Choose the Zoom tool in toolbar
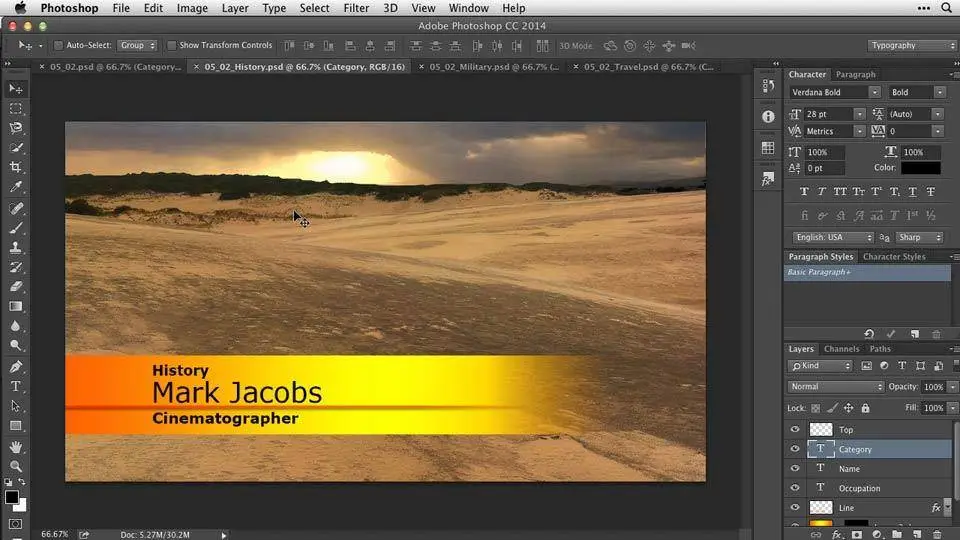The width and height of the screenshot is (960, 540). pyautogui.click(x=16, y=466)
